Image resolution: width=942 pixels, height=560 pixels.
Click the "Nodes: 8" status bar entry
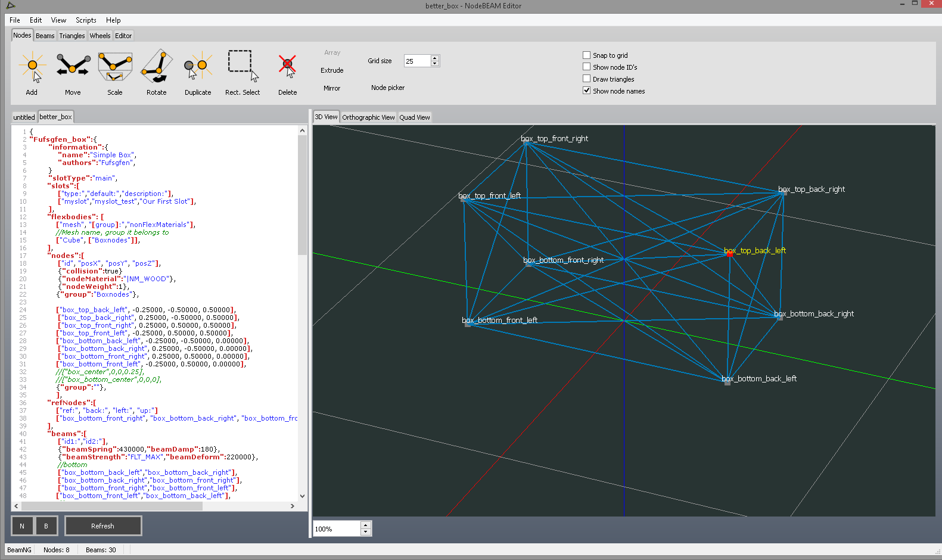(57, 550)
